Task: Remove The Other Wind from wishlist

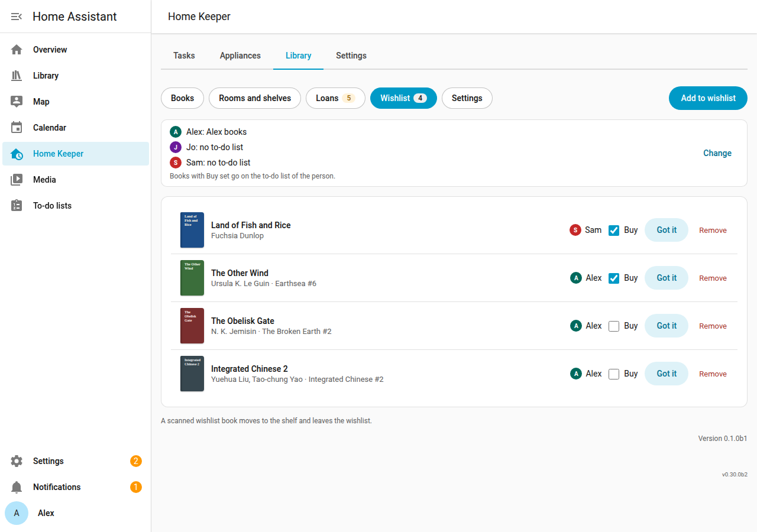Action: click(x=713, y=278)
